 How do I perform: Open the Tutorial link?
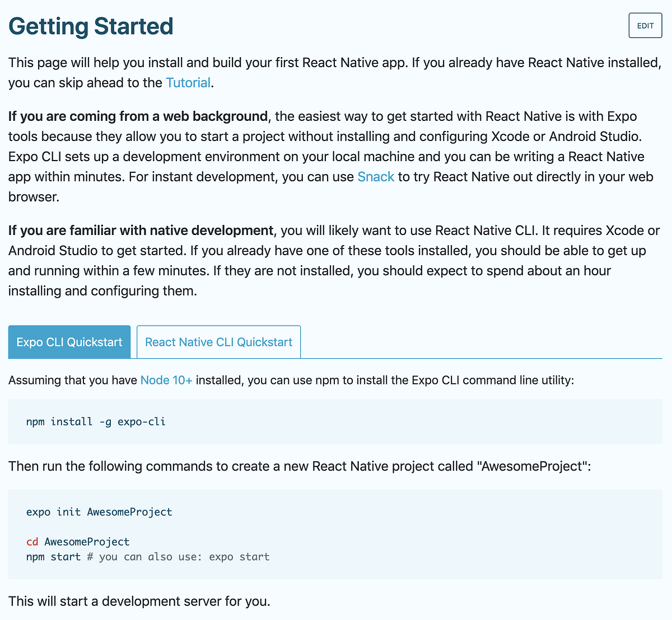[x=188, y=82]
